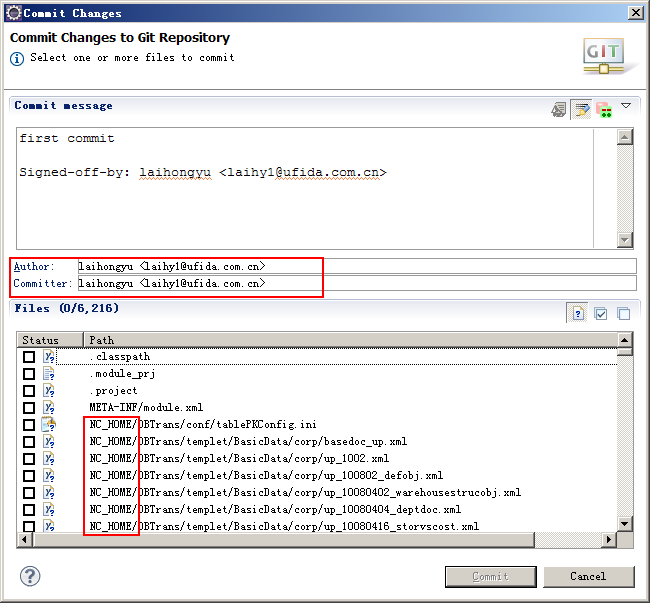Click file status icon for .classpath

tap(49, 356)
